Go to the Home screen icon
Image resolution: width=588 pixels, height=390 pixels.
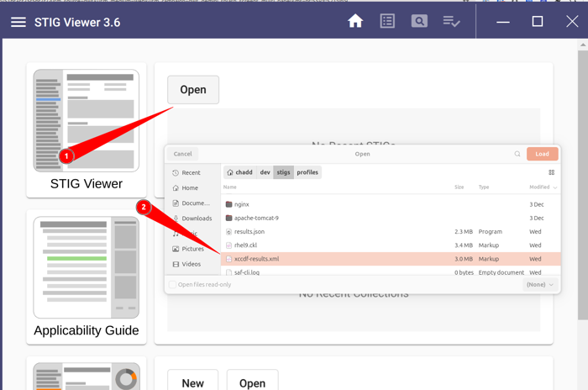355,21
